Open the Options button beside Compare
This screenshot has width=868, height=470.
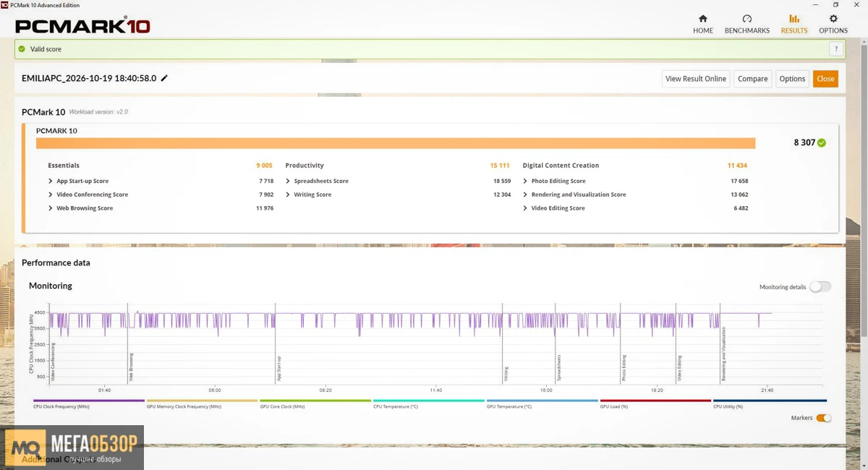pos(793,79)
